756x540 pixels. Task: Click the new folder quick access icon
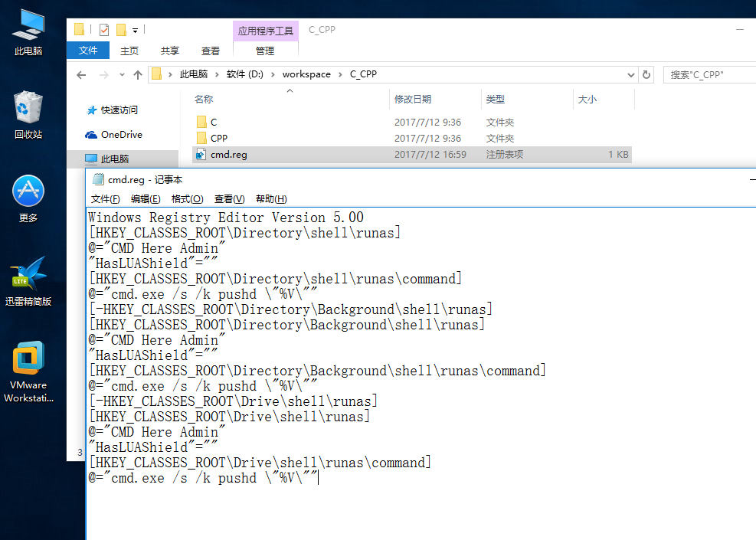121,30
